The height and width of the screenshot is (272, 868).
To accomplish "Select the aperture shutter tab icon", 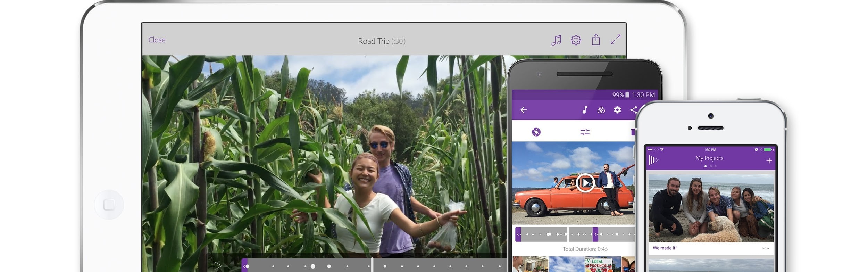I will tap(536, 132).
